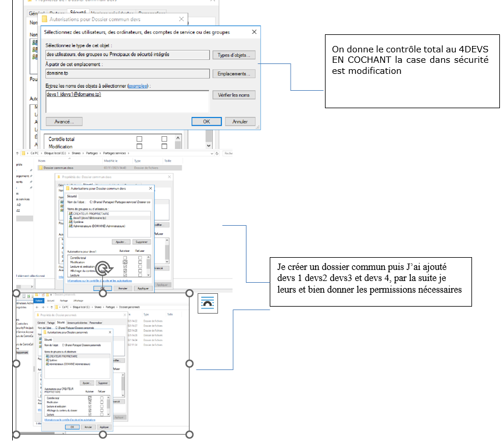Image resolution: width=504 pixels, height=441 pixels.
Task: Click the Emplacements... button
Action: (234, 74)
